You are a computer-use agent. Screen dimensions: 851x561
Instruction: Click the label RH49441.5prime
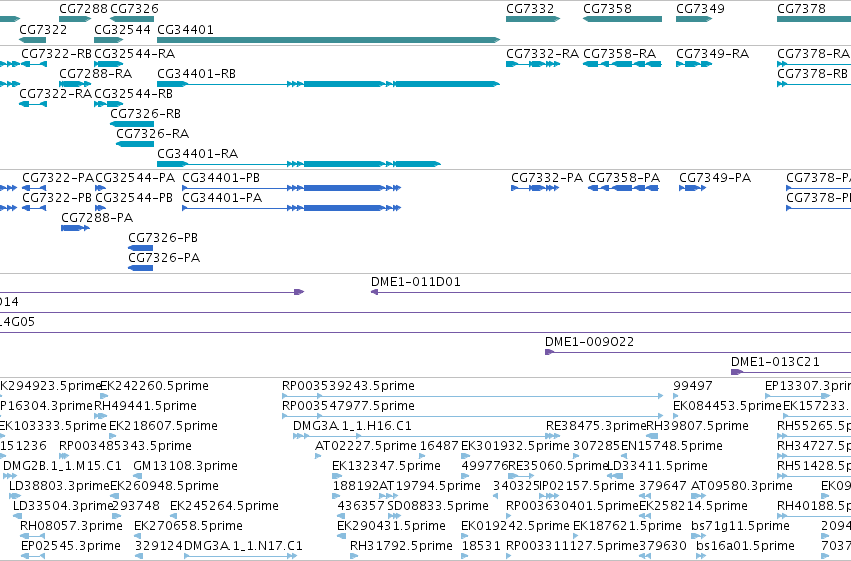click(145, 406)
